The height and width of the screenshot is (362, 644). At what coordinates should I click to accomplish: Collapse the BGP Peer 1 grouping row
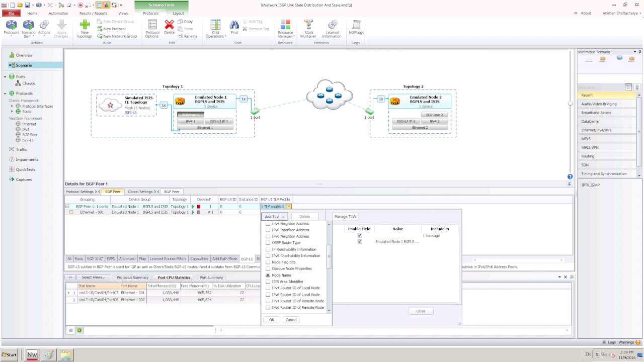[67, 207]
